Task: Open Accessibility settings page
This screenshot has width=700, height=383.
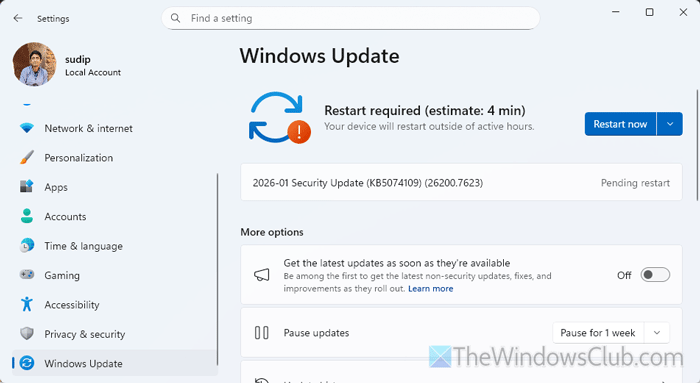Action: click(x=115, y=305)
